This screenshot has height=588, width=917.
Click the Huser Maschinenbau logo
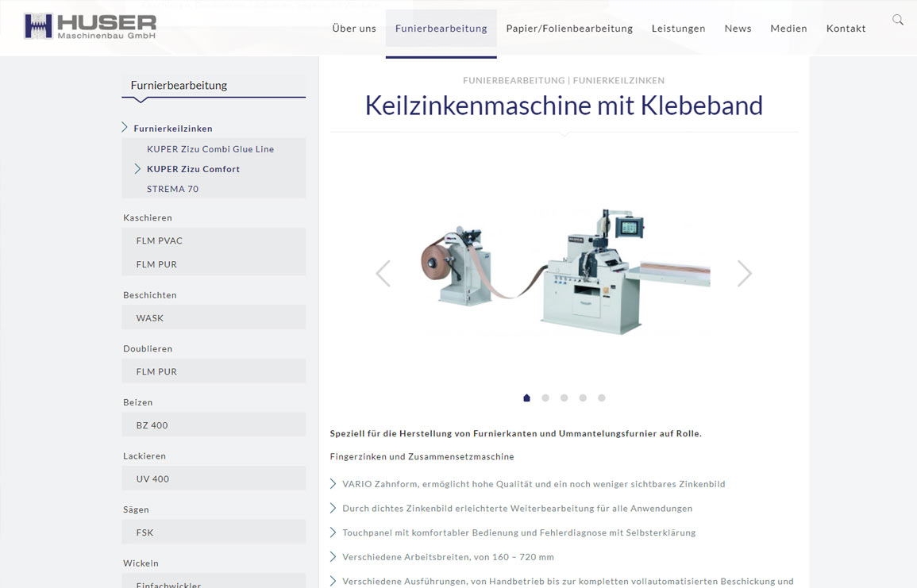(x=90, y=26)
